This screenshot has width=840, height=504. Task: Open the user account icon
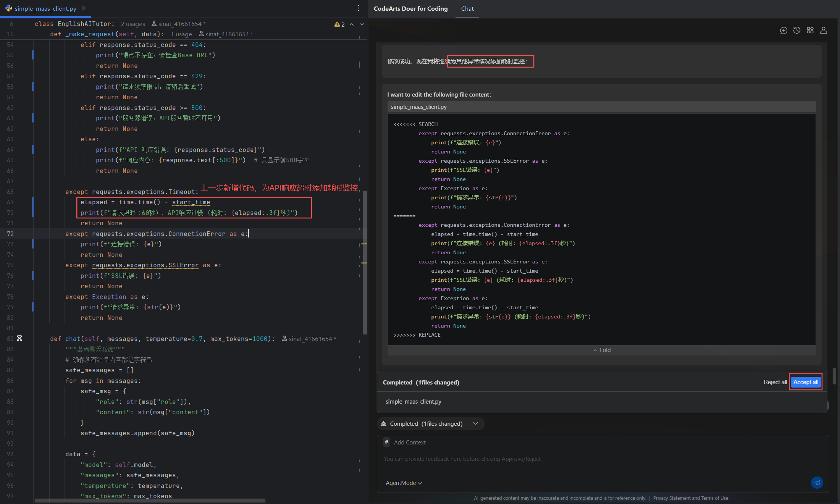(x=824, y=31)
